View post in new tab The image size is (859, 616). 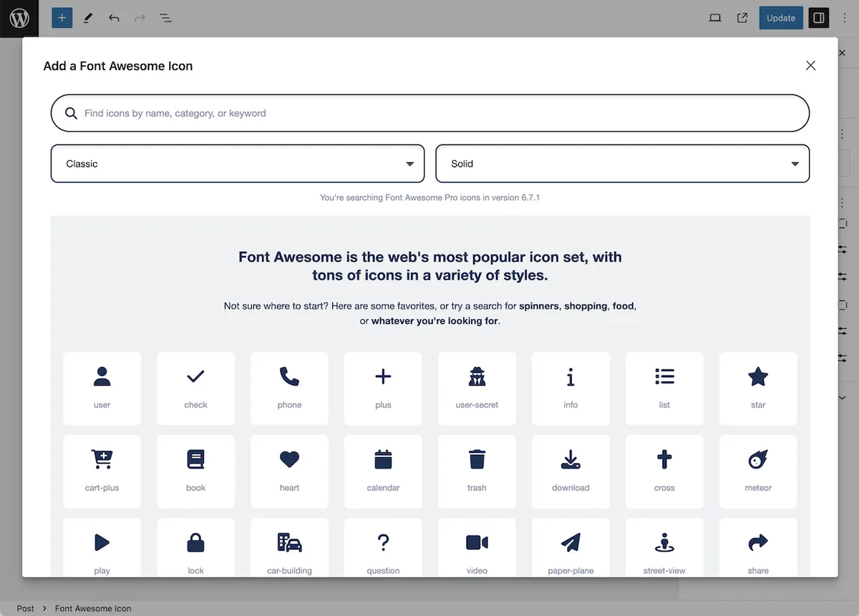tap(742, 18)
